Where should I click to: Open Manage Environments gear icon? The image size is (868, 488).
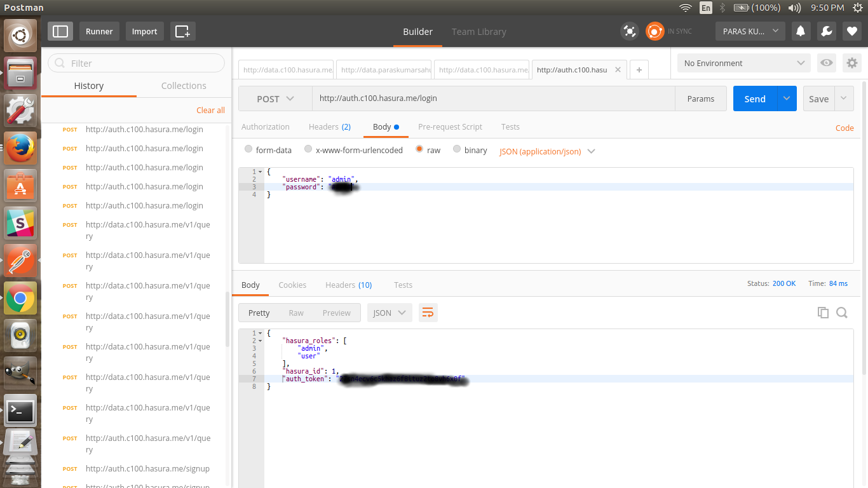pyautogui.click(x=851, y=63)
